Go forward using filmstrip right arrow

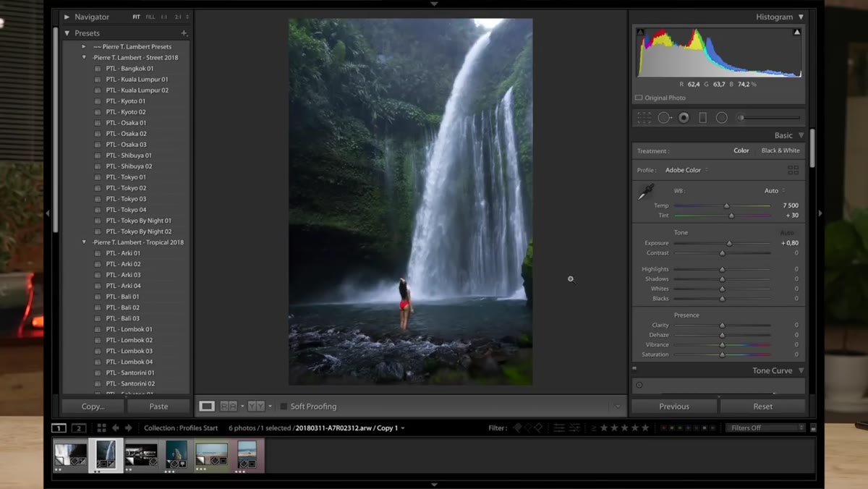128,428
